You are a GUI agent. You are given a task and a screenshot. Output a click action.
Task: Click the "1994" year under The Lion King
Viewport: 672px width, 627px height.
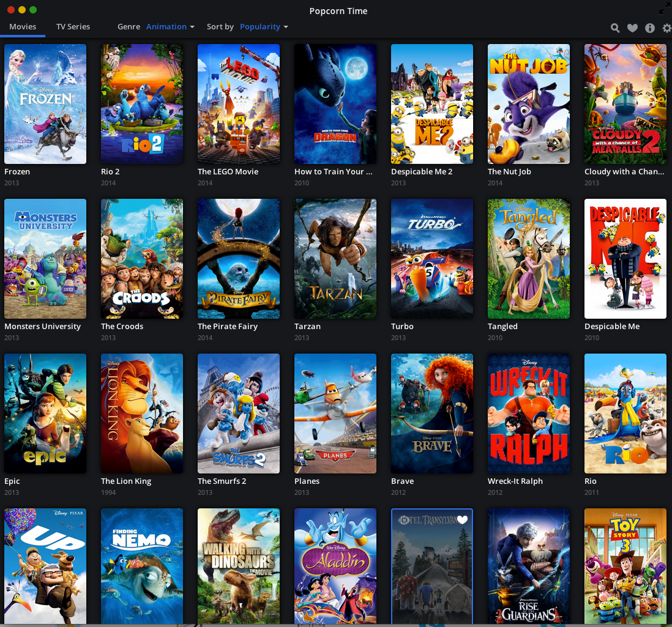pyautogui.click(x=108, y=492)
